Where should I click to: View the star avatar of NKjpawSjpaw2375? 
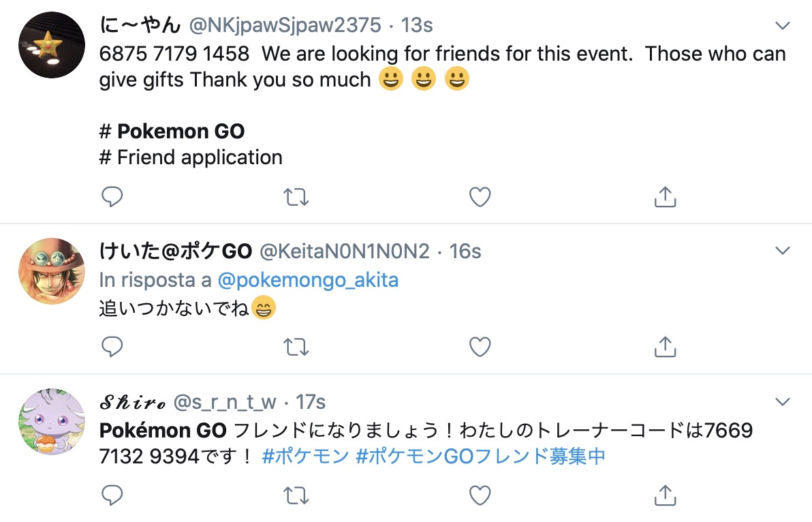coord(52,45)
